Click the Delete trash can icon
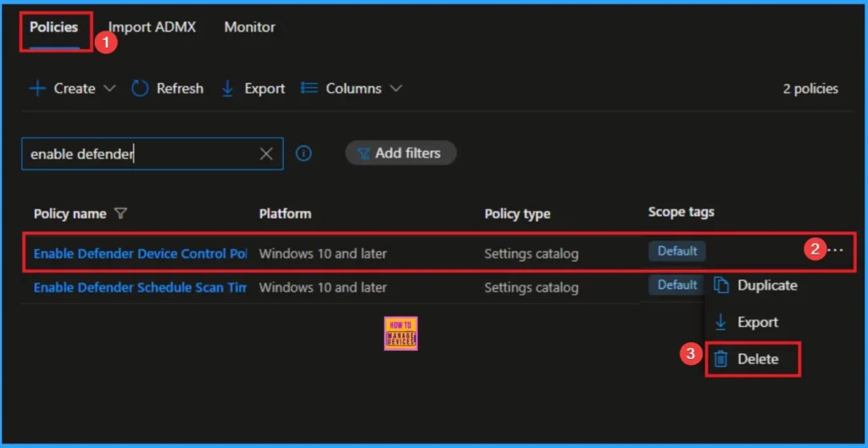Viewport: 868px width, 448px height. point(721,359)
